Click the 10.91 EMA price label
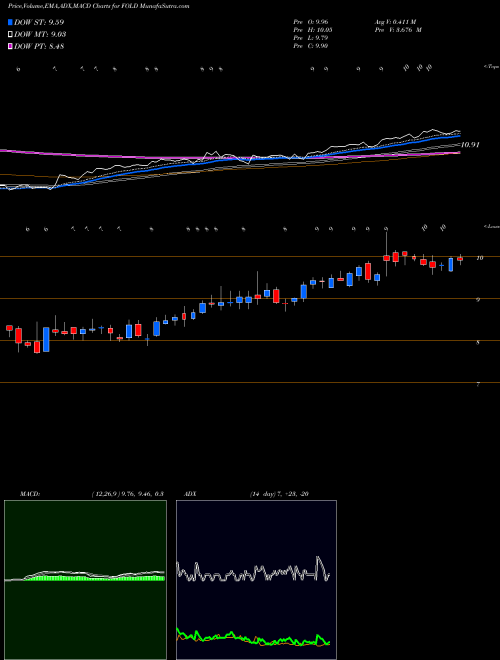Viewport: 500px width, 660px height. 470,144
